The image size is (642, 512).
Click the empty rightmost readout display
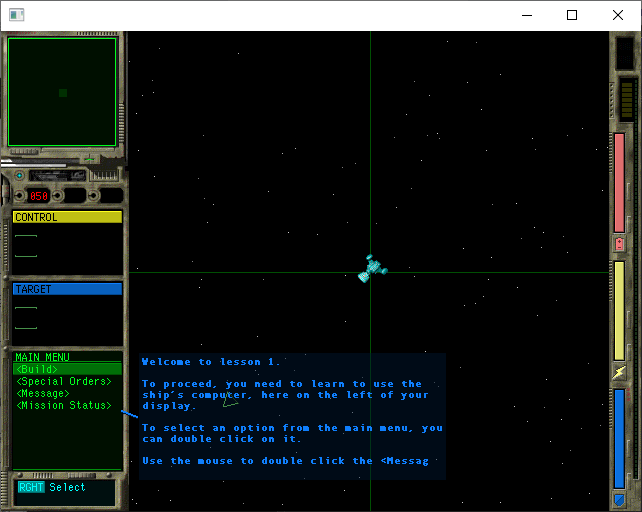[x=111, y=196]
